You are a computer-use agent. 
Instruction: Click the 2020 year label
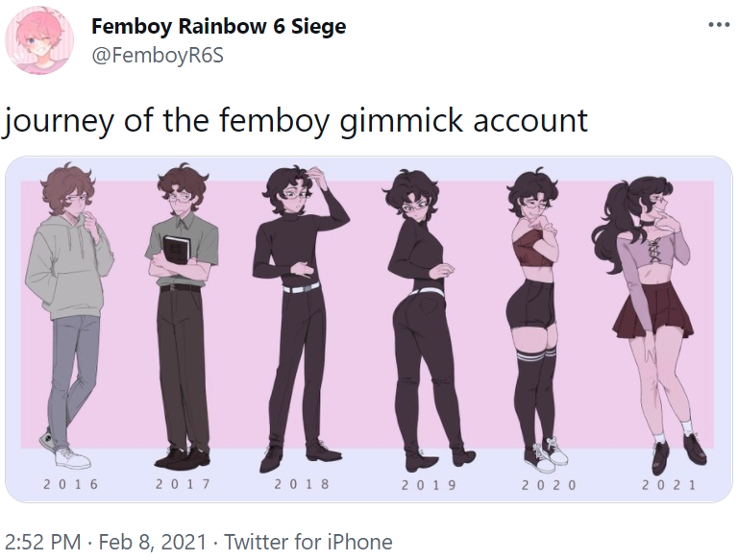549,485
